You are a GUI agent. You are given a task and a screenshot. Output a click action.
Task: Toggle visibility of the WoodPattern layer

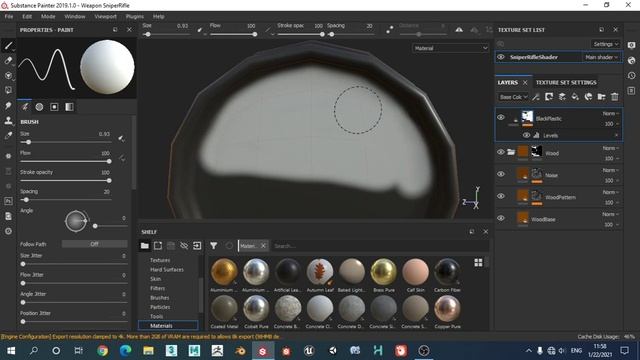[501, 196]
